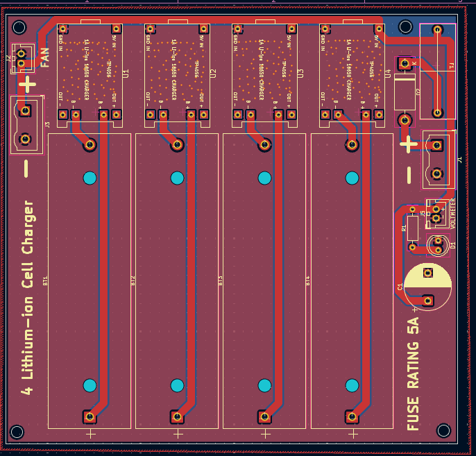Select the bottom pad of battery holder BT4
The width and height of the screenshot is (476, 456).
click(x=352, y=416)
